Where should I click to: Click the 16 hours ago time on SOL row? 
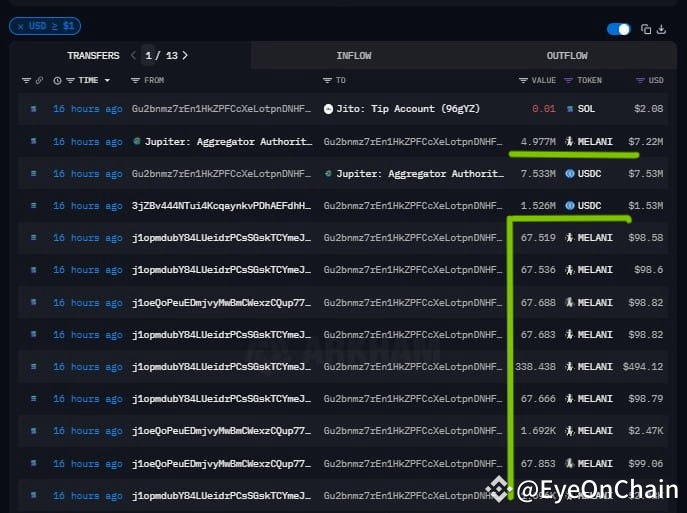pyautogui.click(x=88, y=109)
